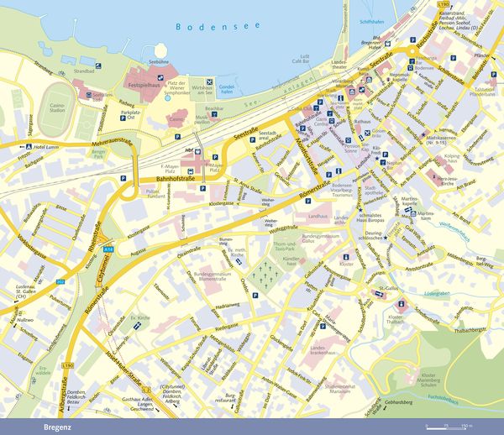Click the theater icon on Festspielhaus
Viewport: 504px width, 435px height.
click(160, 77)
